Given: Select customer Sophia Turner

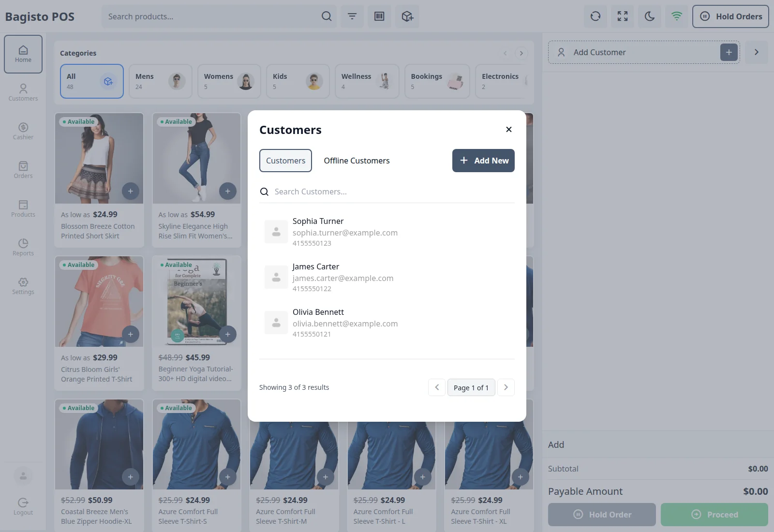Looking at the screenshot, I should pyautogui.click(x=387, y=232).
